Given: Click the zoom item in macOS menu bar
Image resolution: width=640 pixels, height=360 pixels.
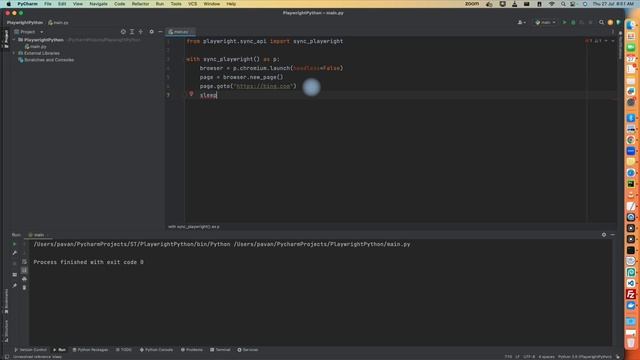Looking at the screenshot, I should (x=472, y=4).
